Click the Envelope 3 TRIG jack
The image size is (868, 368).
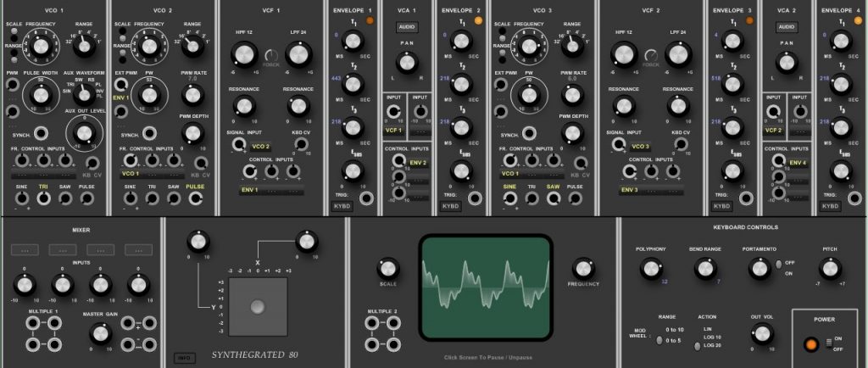746,198
